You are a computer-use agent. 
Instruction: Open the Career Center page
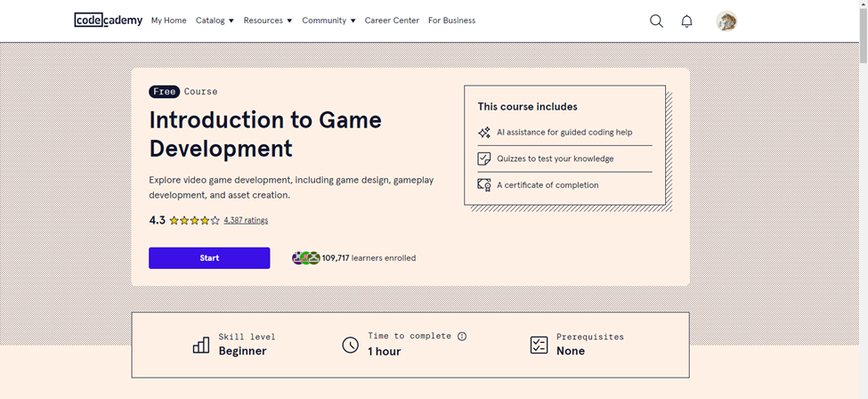392,20
